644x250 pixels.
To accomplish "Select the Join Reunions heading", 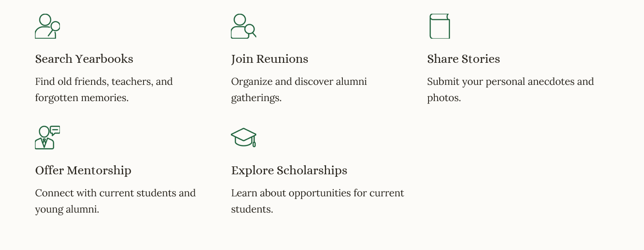I will 270,59.
